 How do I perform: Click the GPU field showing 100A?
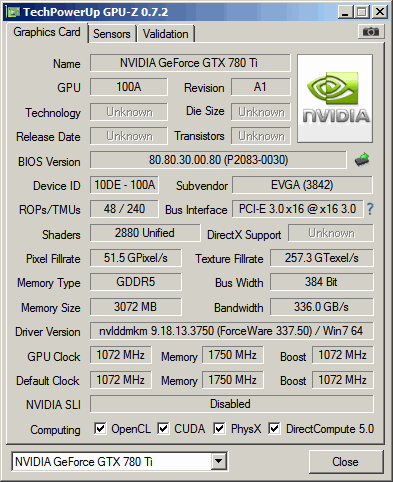129,87
